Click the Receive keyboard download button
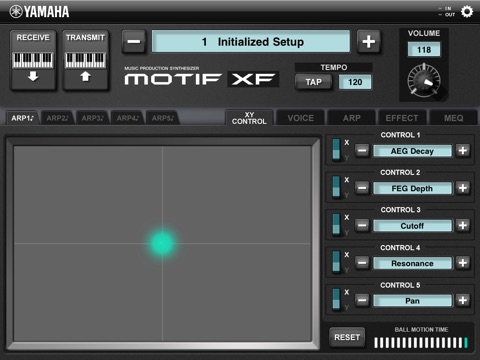The width and height of the screenshot is (480, 360). click(33, 61)
